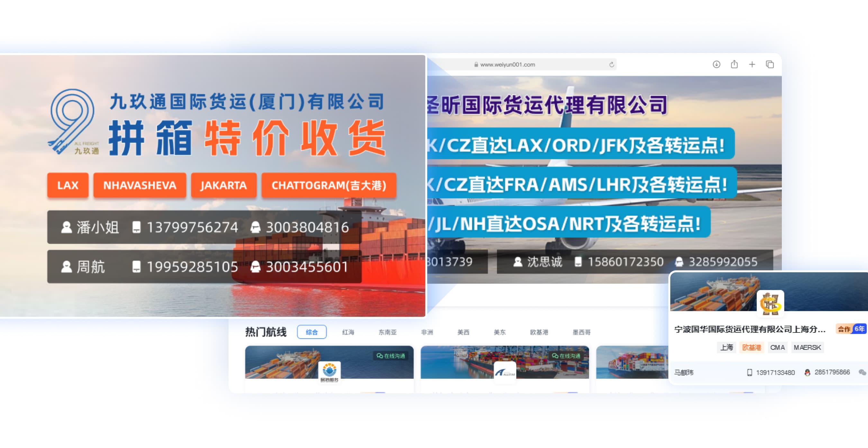Image resolution: width=868 pixels, height=448 pixels.
Task: Click the MAERSK tag on the company card
Action: [x=807, y=348]
